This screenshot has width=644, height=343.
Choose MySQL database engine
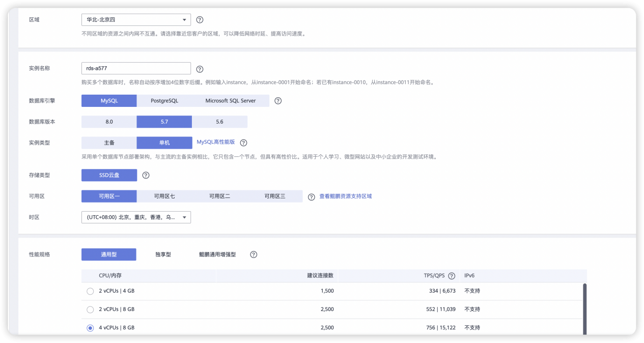pos(109,101)
